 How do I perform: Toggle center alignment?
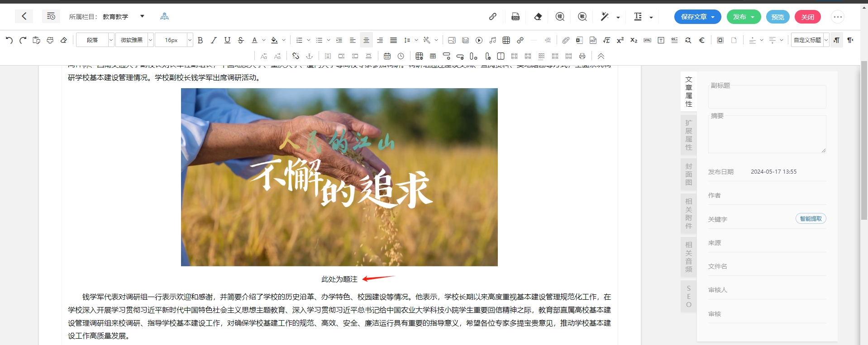point(366,40)
